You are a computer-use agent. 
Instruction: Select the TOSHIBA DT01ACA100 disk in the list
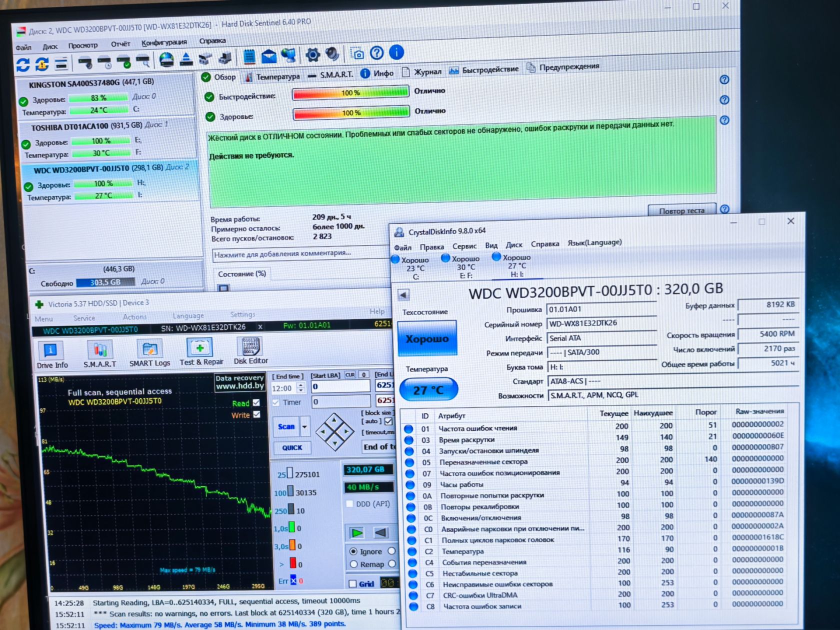pos(109,138)
